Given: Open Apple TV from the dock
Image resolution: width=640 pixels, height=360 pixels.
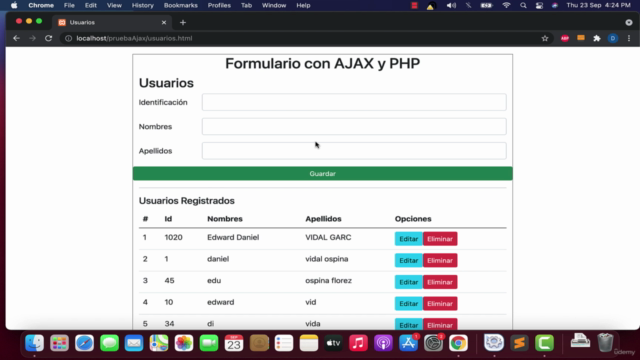Looking at the screenshot, I should 333,343.
